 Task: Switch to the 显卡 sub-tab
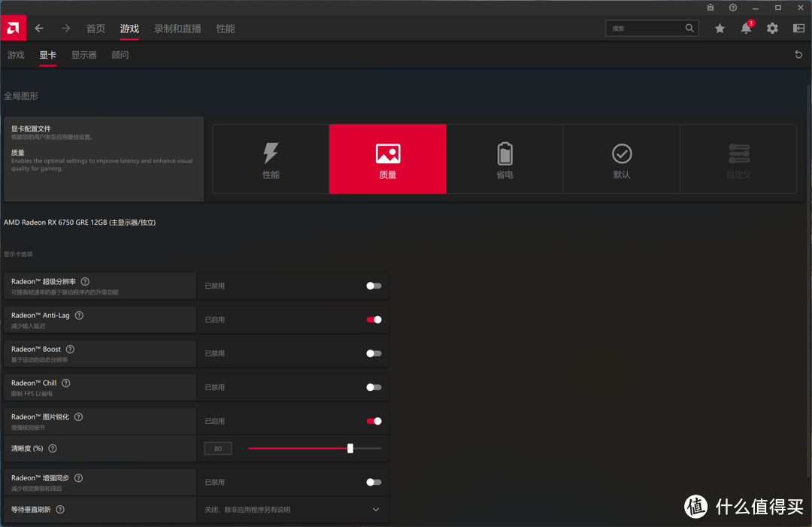pyautogui.click(x=47, y=55)
